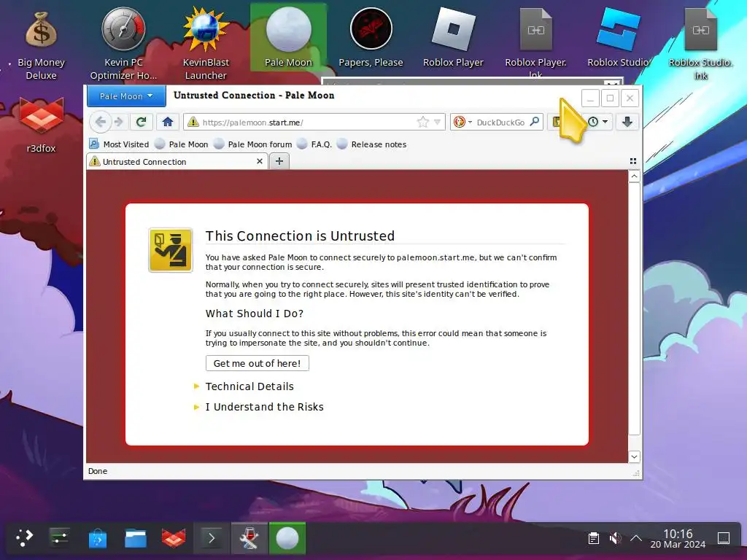Open the F.A.Q. bookmark
Viewport: 747px width, 560px height.
tap(314, 144)
